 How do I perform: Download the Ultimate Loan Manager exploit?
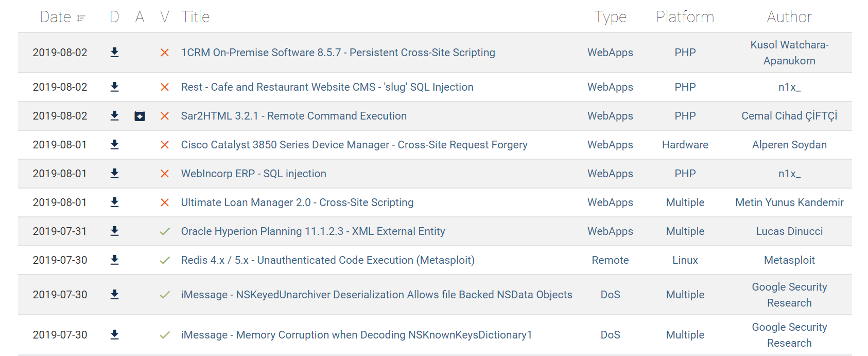coord(114,202)
